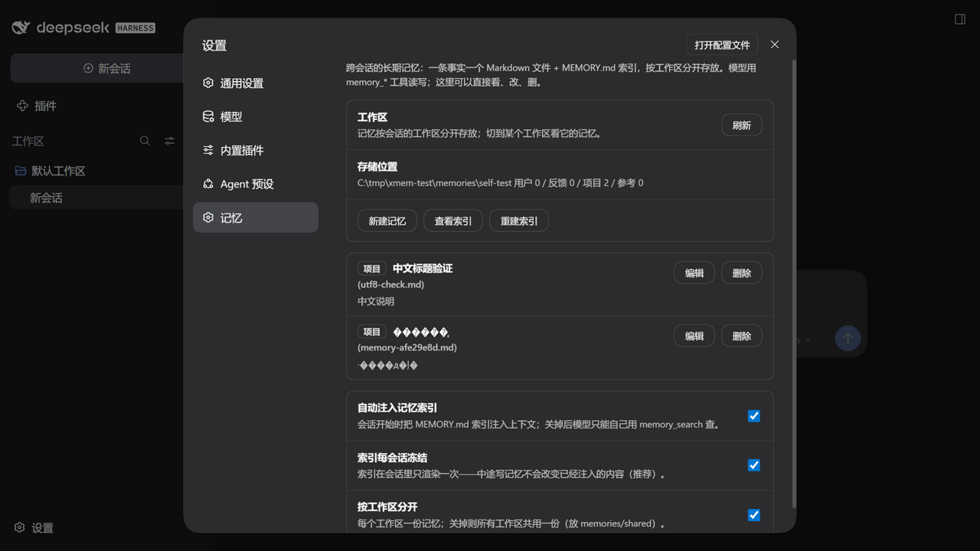Click the send arrow button behind the dialog
Image resolution: width=980 pixels, height=551 pixels.
tap(848, 338)
